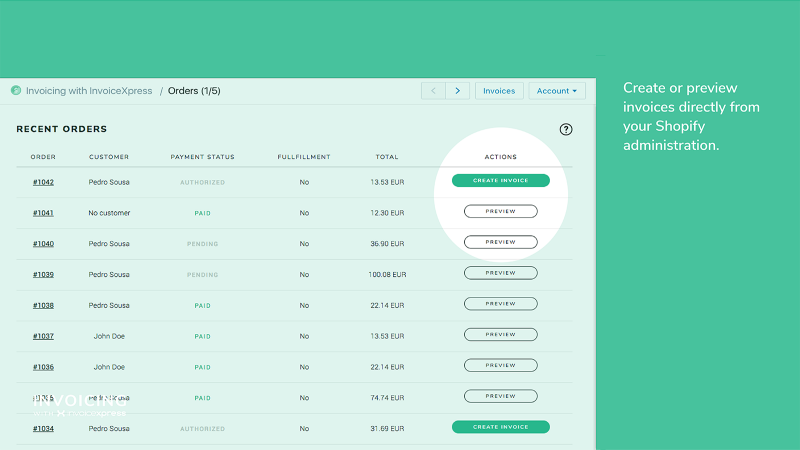Open order #1039 link
This screenshot has height=450, width=800.
(x=43, y=274)
